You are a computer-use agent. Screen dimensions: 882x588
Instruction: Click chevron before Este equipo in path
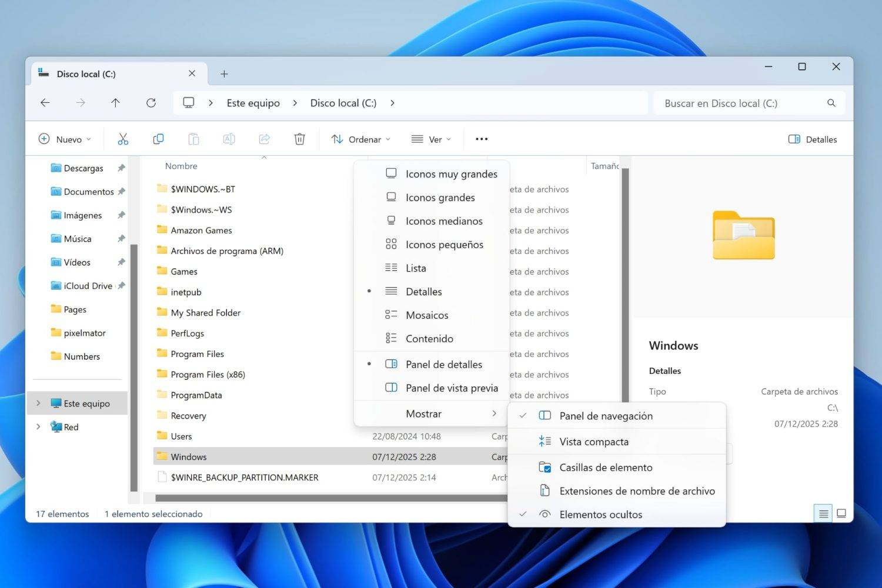(x=211, y=103)
